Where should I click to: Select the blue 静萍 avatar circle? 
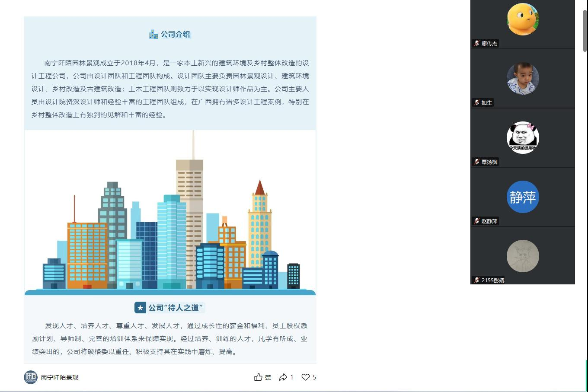tap(523, 197)
